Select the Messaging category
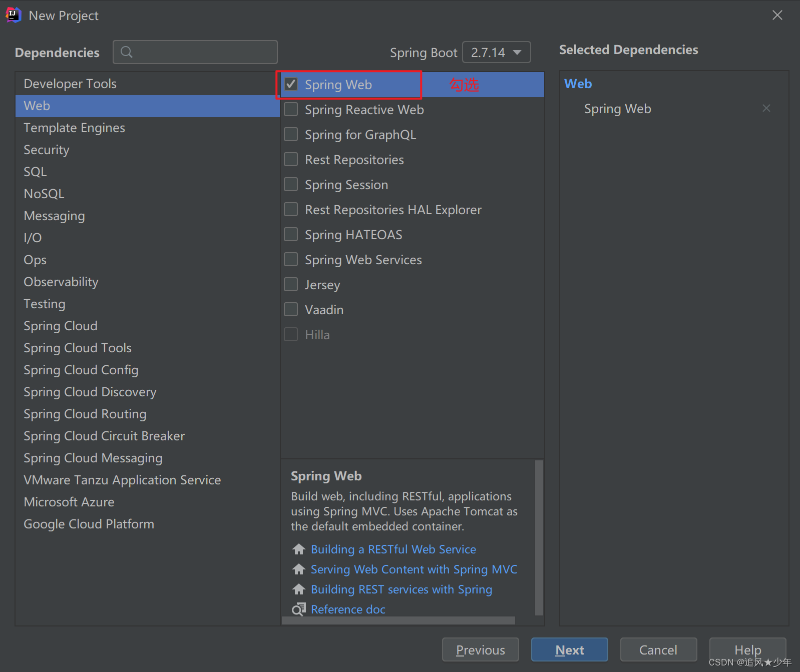This screenshot has height=672, width=800. coord(148,216)
